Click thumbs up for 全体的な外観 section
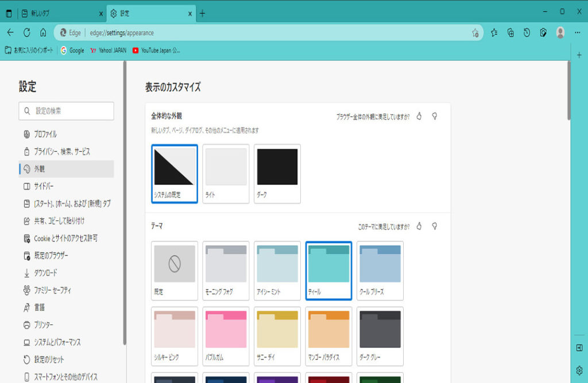 click(419, 116)
